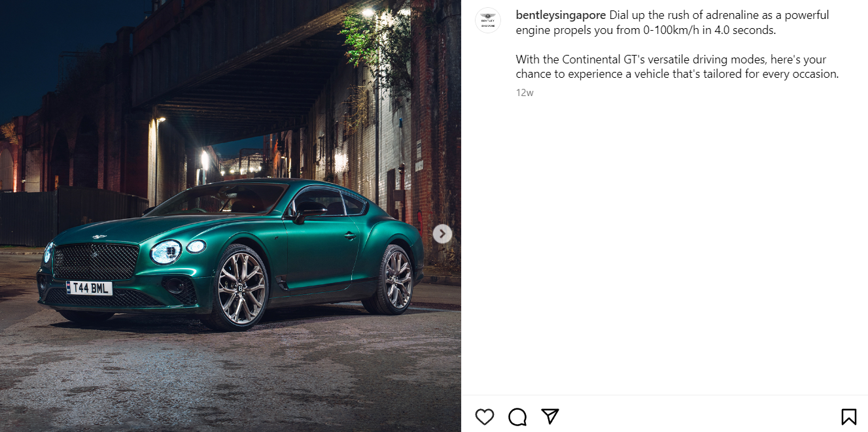Select the caption sentence about Continental GT's driving modes
868x432 pixels.
click(677, 67)
